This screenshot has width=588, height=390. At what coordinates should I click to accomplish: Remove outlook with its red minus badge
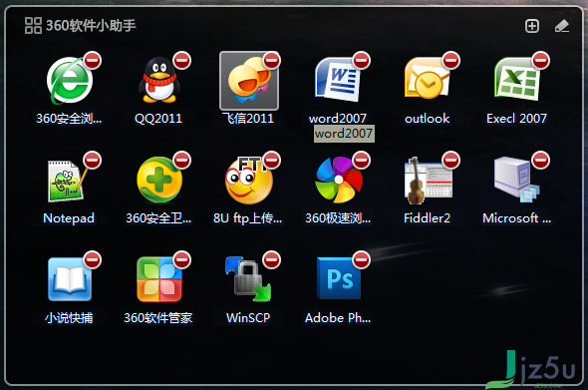450,61
